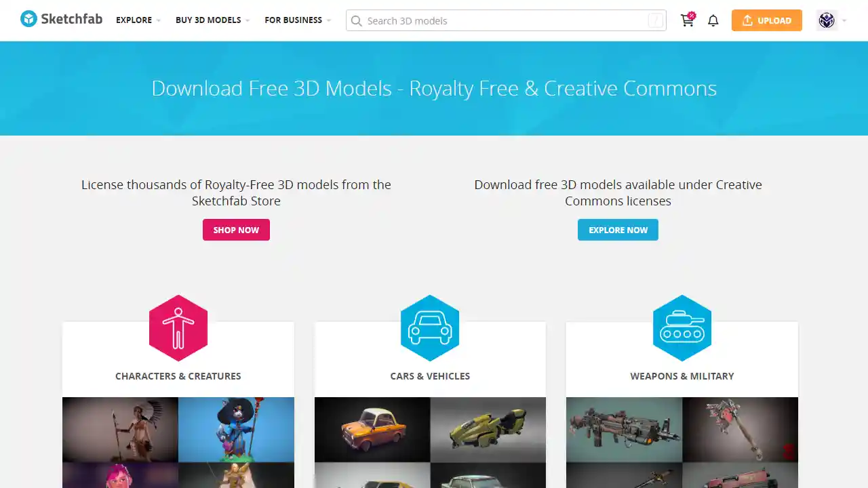Image resolution: width=868 pixels, height=488 pixels.
Task: Click the search magnifier icon
Action: tap(357, 21)
